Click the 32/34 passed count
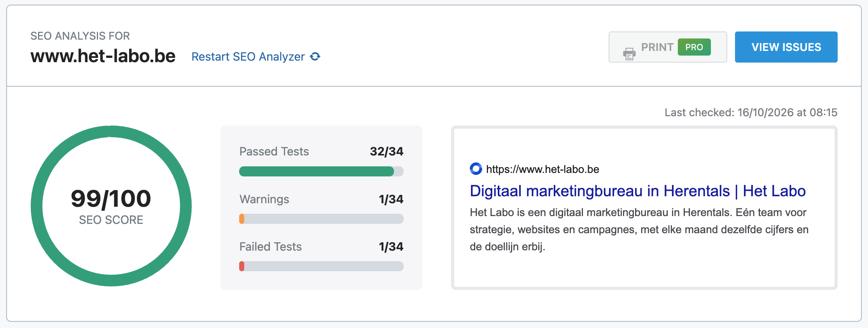 tap(387, 152)
